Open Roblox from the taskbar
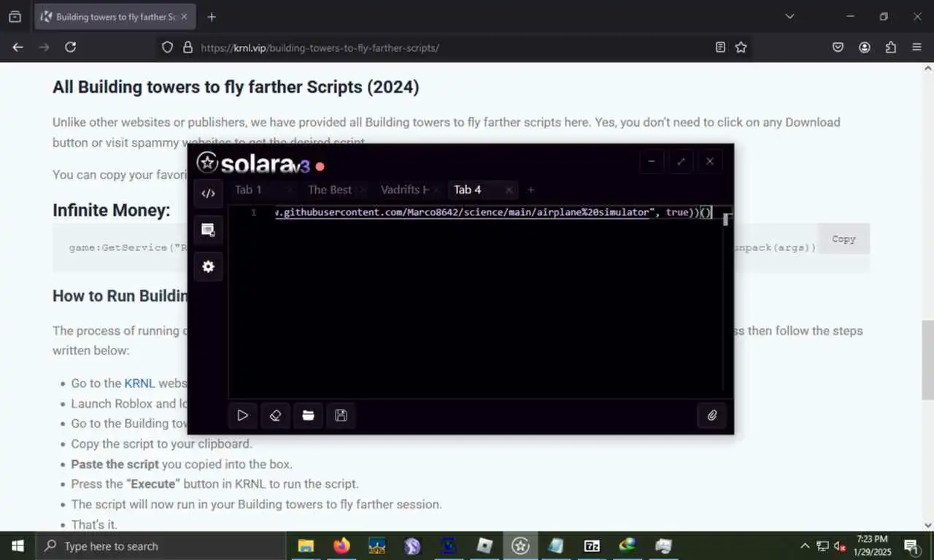The image size is (934, 560). tap(485, 545)
